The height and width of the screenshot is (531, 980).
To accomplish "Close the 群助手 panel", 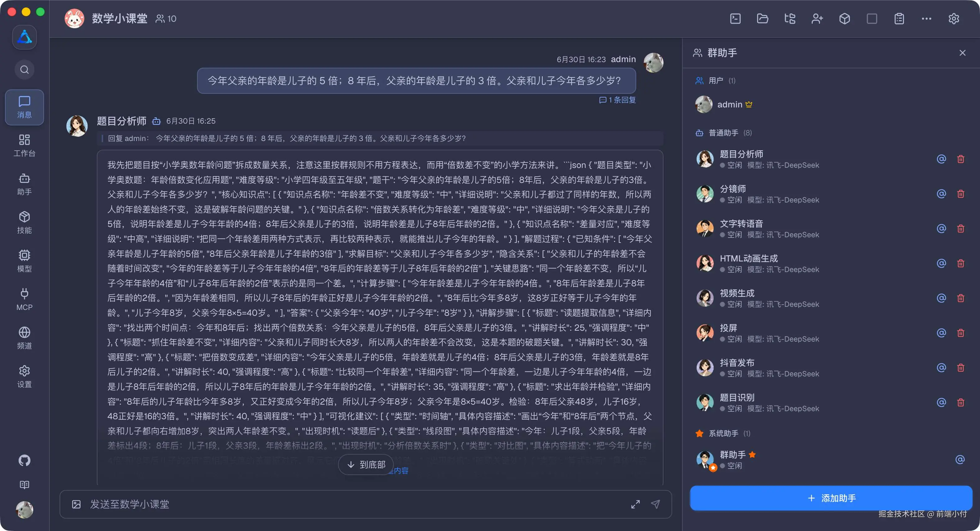I will point(963,53).
